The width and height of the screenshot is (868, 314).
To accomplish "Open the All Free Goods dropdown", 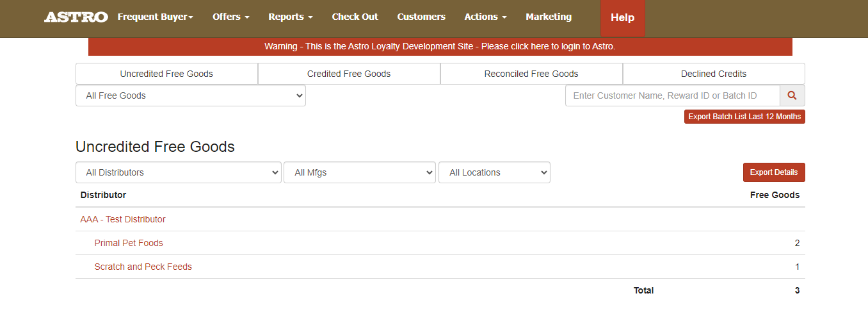I will pos(191,95).
